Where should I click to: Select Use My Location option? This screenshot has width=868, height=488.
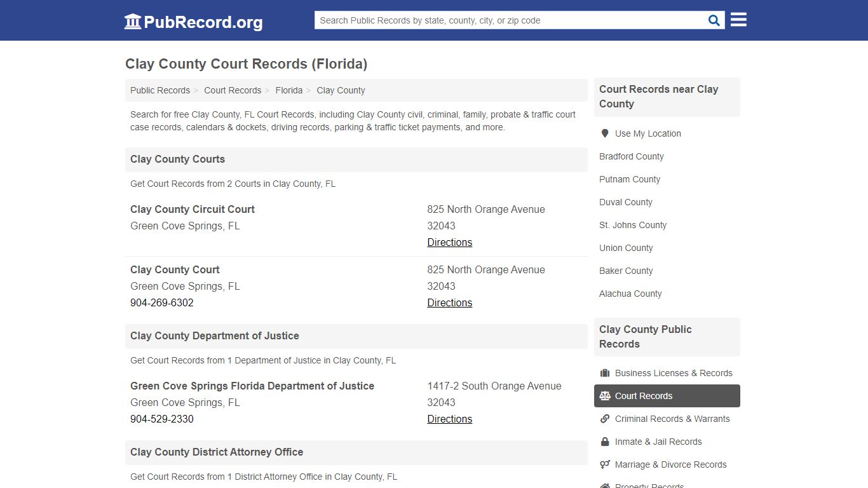point(667,133)
